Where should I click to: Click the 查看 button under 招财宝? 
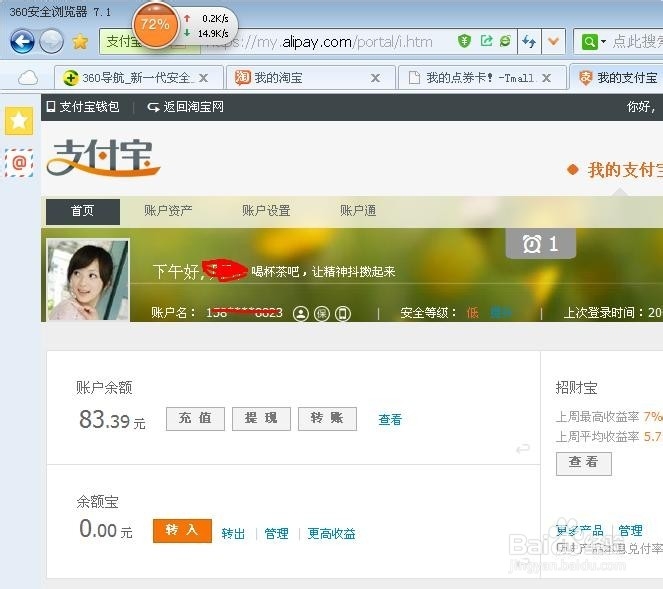[x=584, y=463]
